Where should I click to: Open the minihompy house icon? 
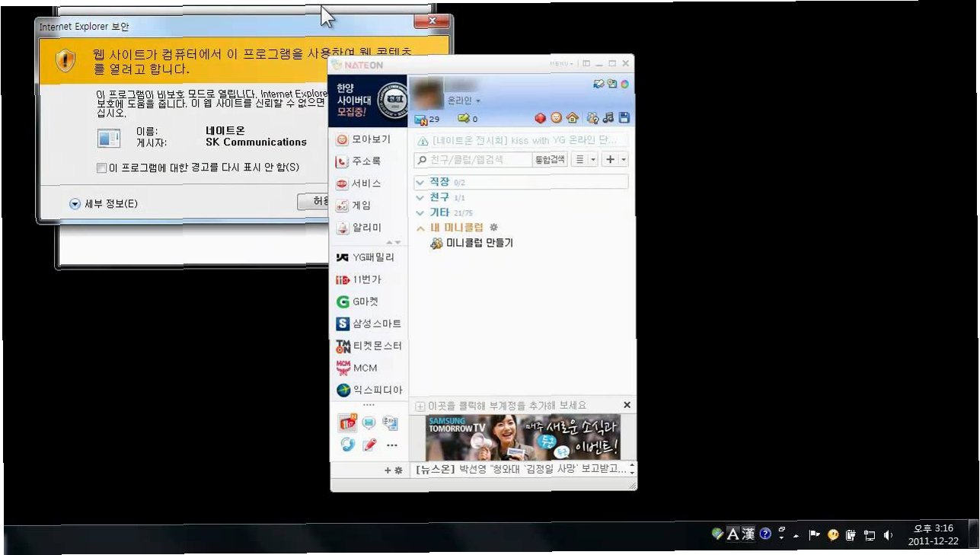573,118
